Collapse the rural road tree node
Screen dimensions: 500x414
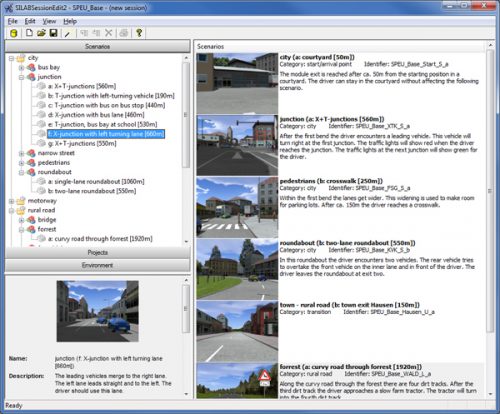tap(11, 211)
